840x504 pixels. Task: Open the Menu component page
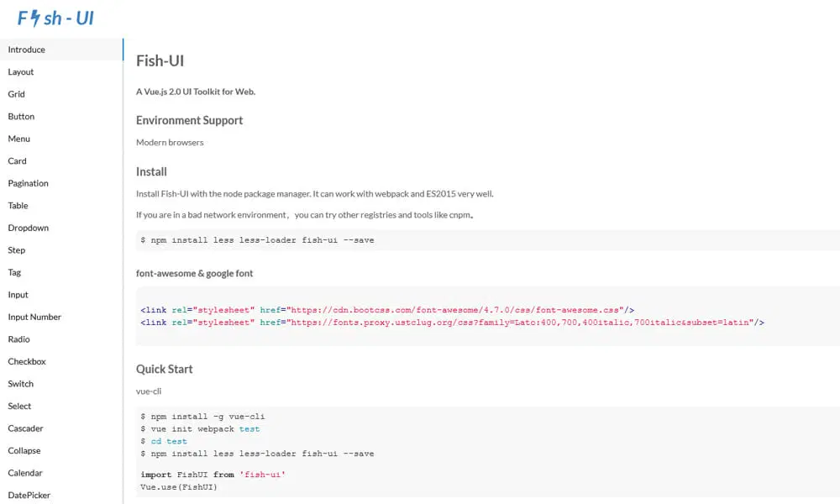[61, 139]
